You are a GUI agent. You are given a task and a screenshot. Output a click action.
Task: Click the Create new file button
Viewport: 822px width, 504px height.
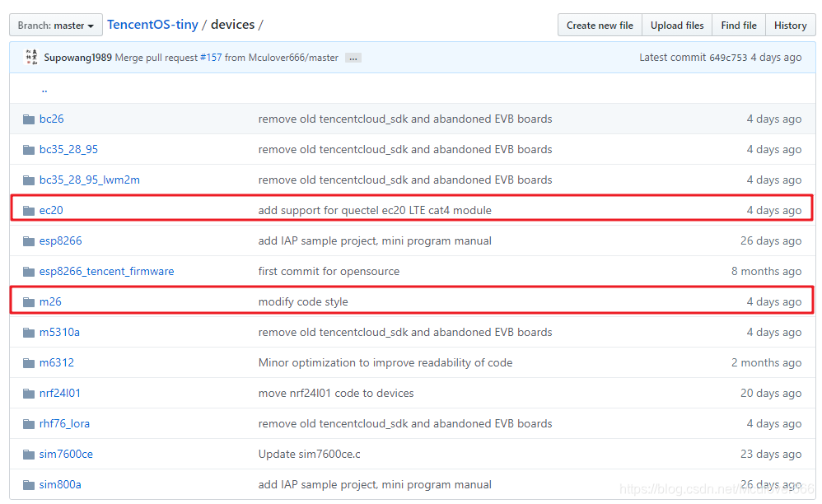pos(600,26)
